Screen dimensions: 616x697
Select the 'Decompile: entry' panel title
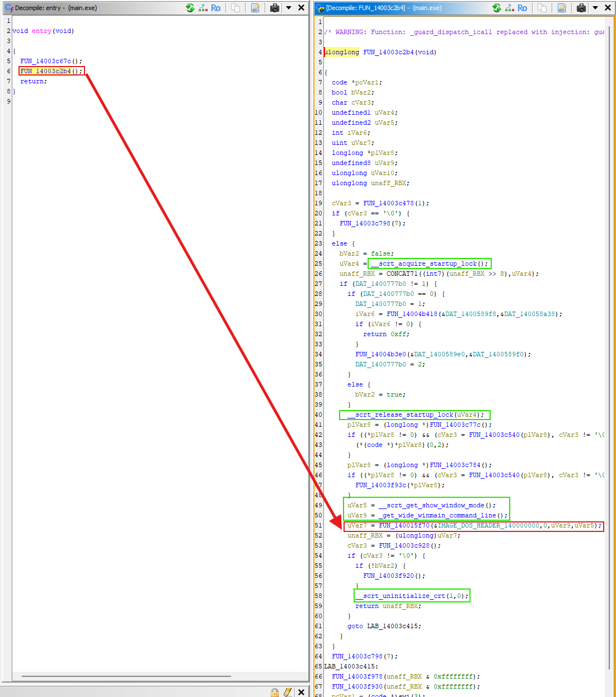[x=56, y=8]
